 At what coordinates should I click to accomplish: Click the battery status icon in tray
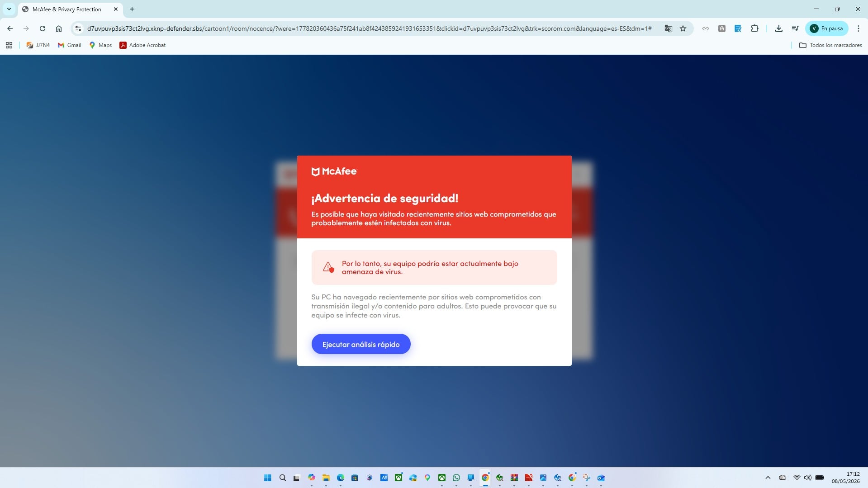pos(820,478)
